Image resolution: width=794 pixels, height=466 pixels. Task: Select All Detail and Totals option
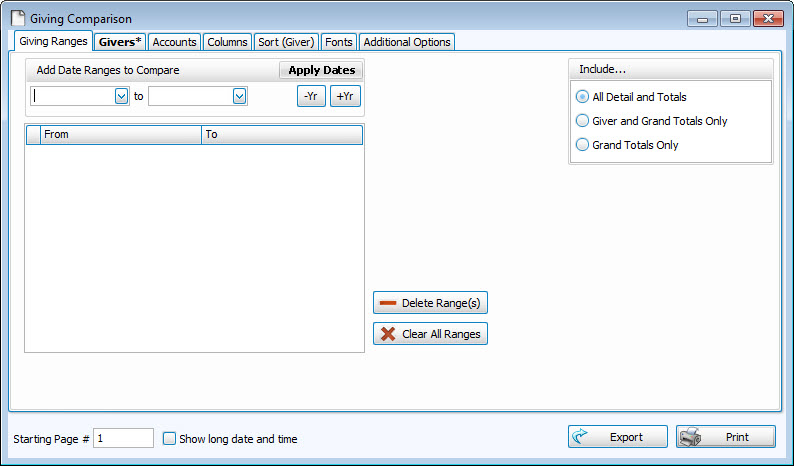583,97
